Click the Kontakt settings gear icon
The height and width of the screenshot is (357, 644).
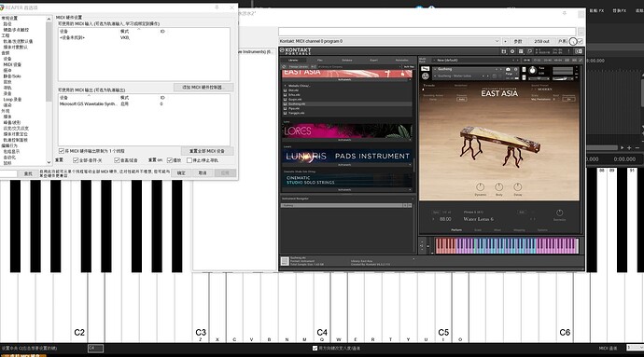(x=512, y=51)
